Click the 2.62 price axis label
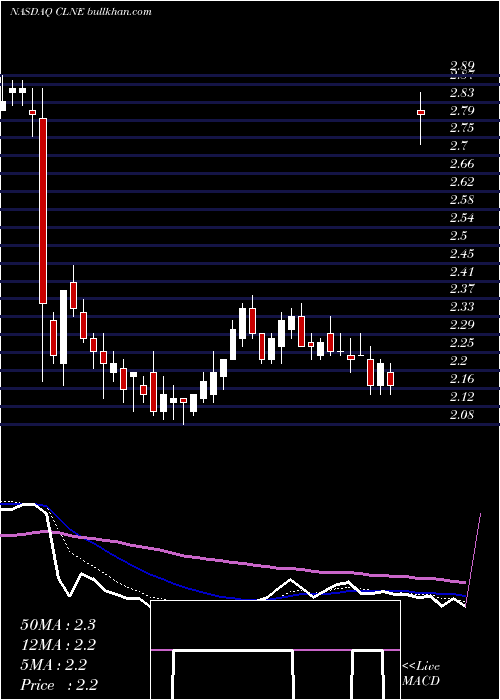 [x=462, y=182]
